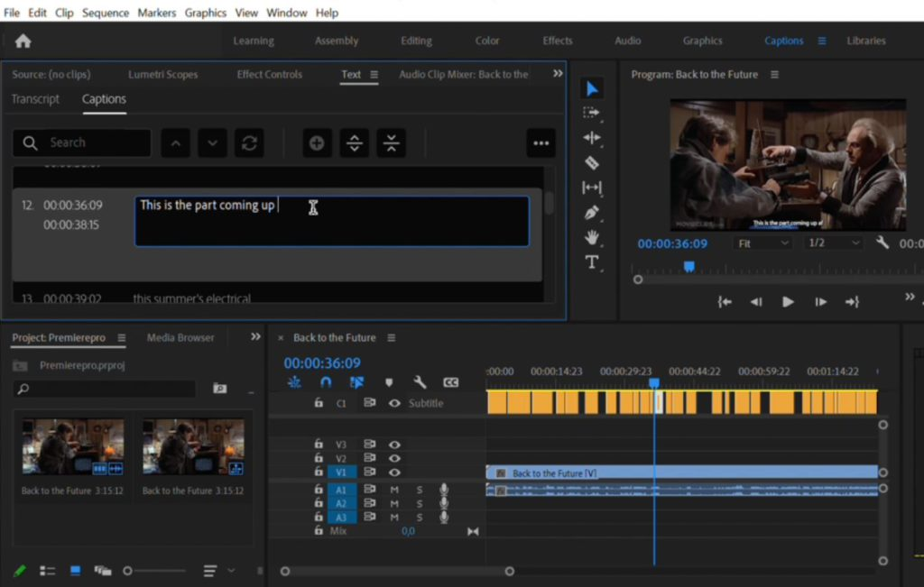Switch to Effect Controls tab
This screenshot has width=924, height=587.
click(x=269, y=74)
